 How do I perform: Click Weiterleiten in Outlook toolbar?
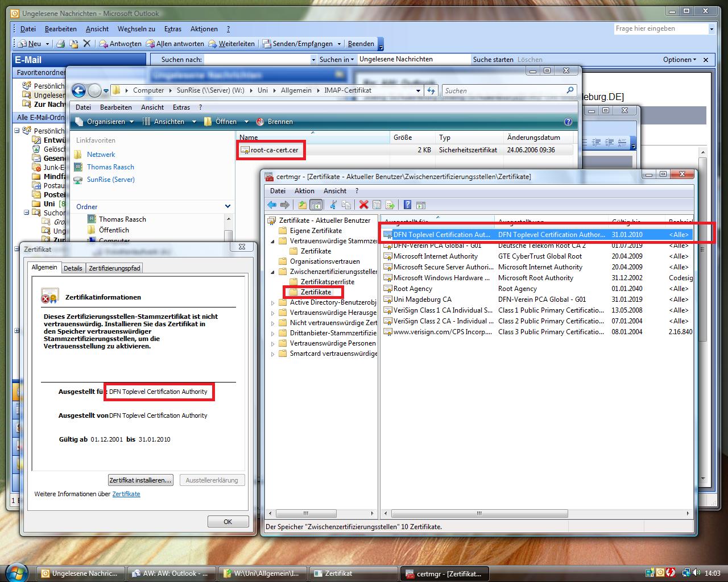click(231, 44)
